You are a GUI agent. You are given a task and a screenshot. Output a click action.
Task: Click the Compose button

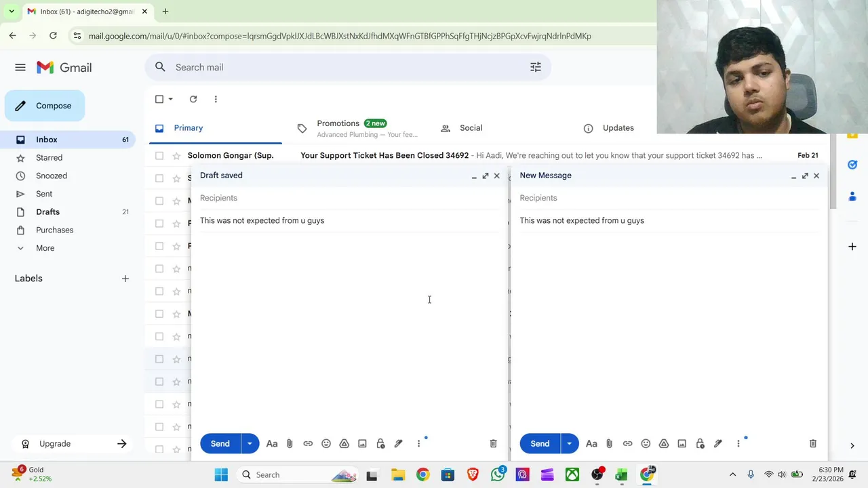tap(45, 106)
